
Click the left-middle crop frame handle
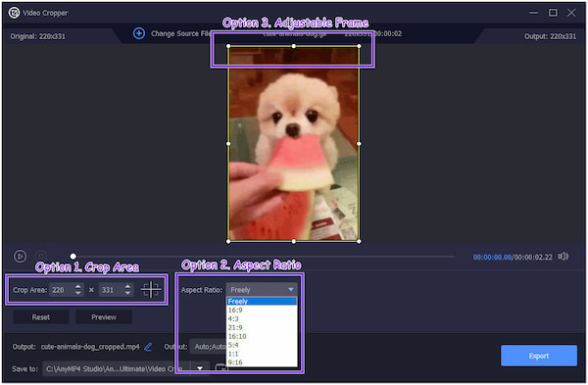coord(228,144)
